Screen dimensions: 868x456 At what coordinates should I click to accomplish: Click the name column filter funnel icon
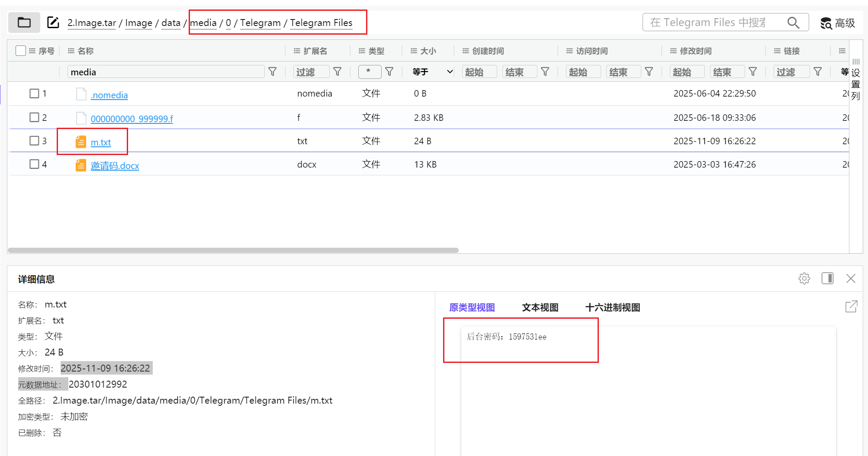tap(273, 72)
